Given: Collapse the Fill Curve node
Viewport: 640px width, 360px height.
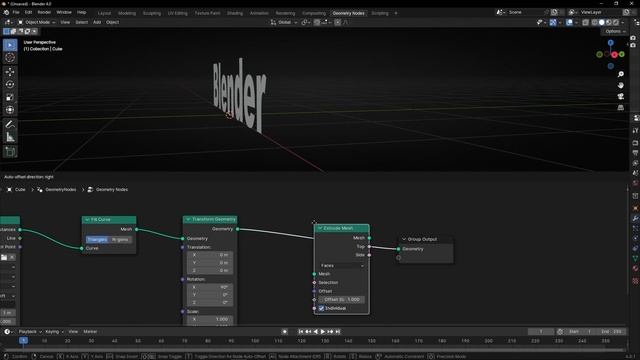Looking at the screenshot, I should [x=87, y=220].
